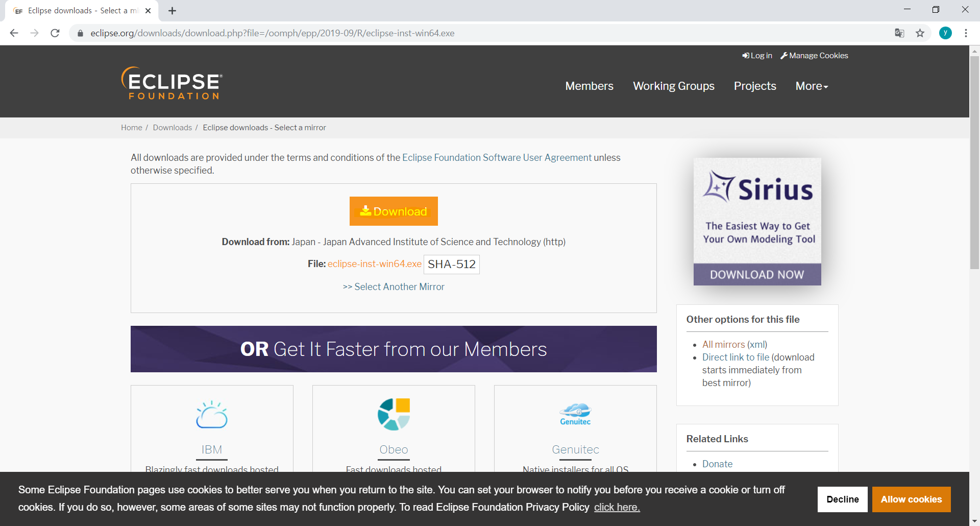Click Allow cookies button

[911, 499]
